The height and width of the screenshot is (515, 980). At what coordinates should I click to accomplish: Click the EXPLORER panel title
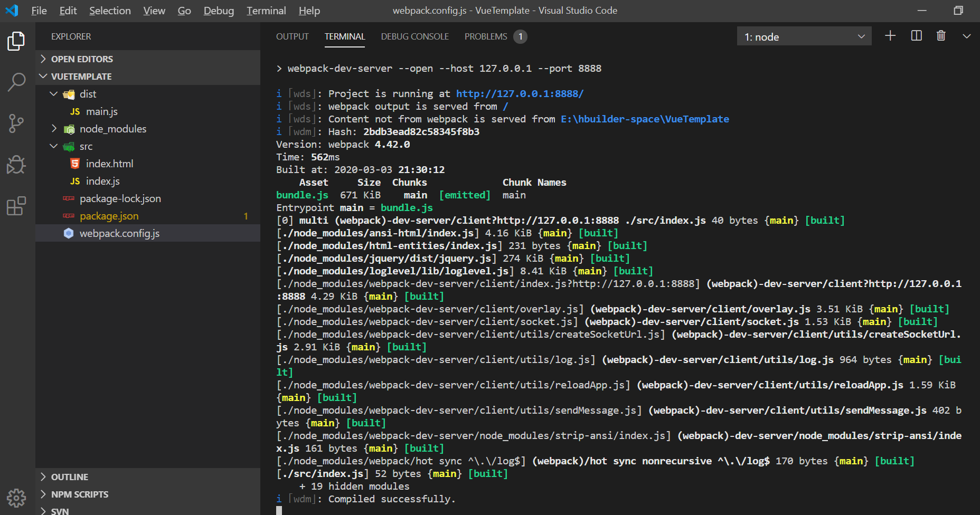(x=71, y=36)
